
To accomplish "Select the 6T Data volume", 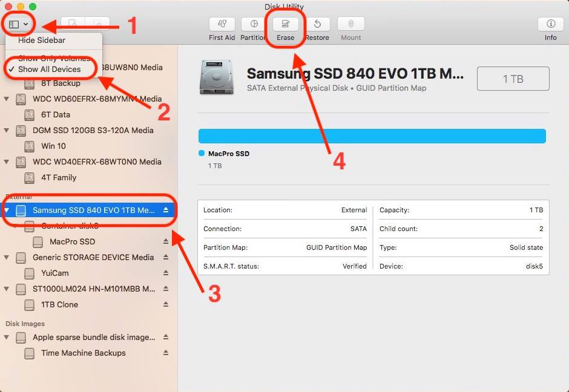I will 56,114.
